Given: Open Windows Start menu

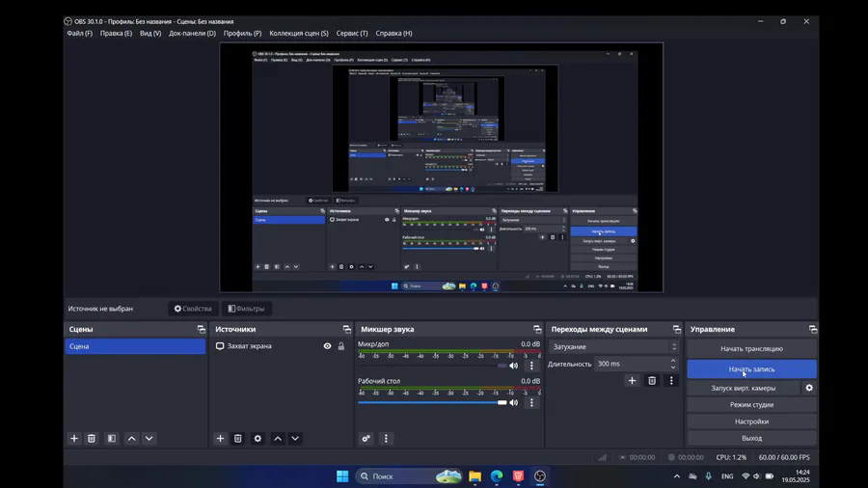Looking at the screenshot, I should (342, 476).
